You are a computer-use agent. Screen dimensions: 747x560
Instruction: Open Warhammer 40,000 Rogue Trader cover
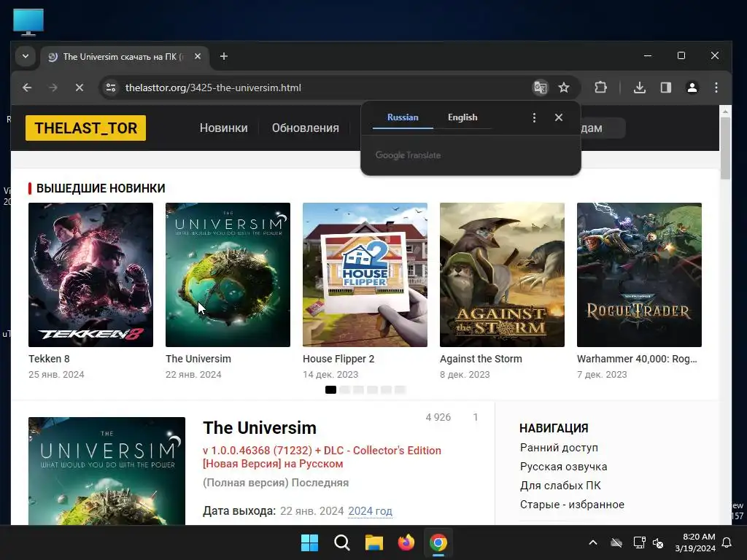tap(639, 275)
